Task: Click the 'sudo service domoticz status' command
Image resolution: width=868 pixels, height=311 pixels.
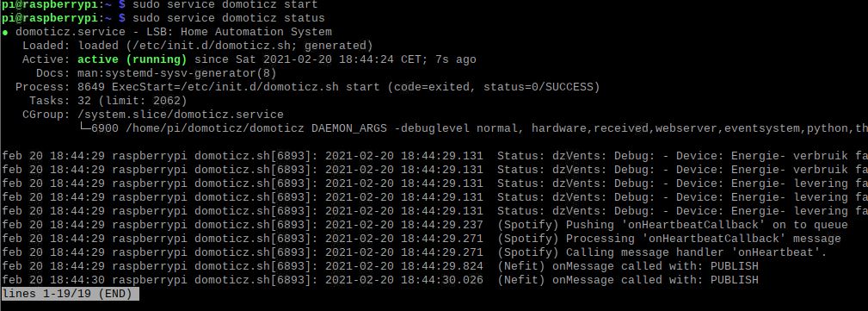Action: pos(229,18)
